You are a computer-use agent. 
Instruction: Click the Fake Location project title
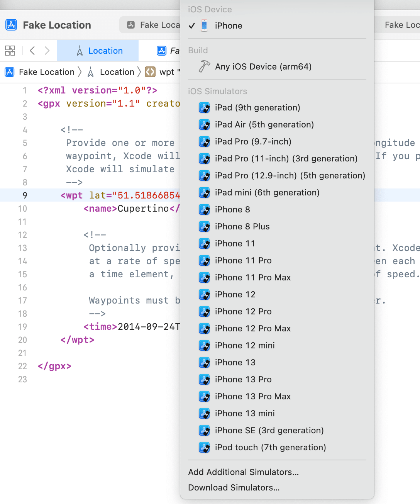[57, 25]
